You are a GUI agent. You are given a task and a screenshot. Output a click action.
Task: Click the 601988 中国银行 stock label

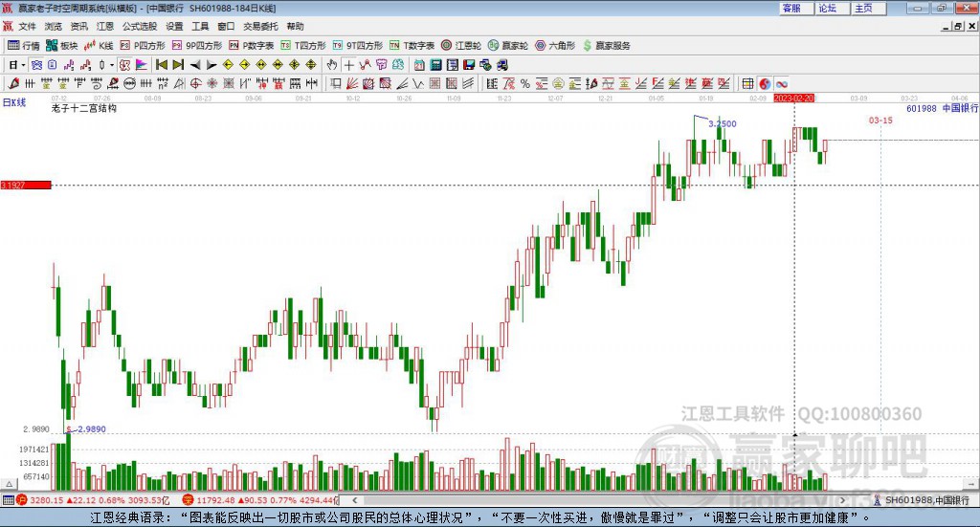[943, 109]
